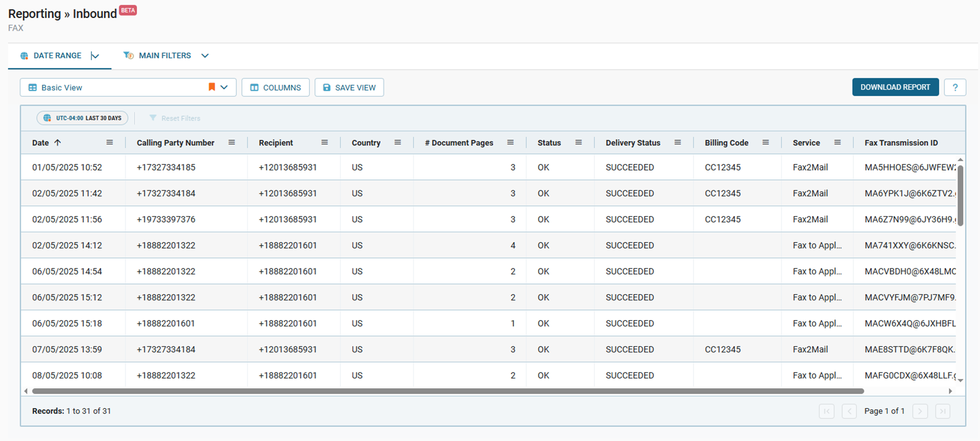Select the row dated 01/05/2025 10:52

click(x=488, y=168)
